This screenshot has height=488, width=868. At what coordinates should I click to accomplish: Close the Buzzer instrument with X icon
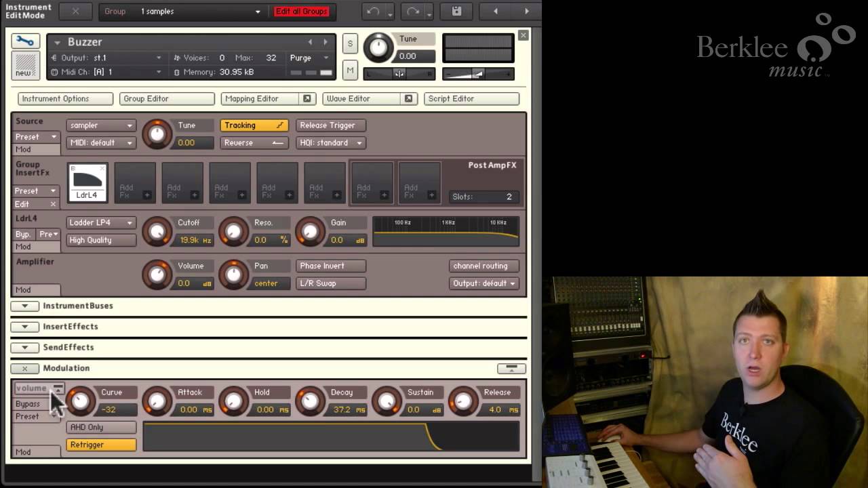tap(524, 35)
